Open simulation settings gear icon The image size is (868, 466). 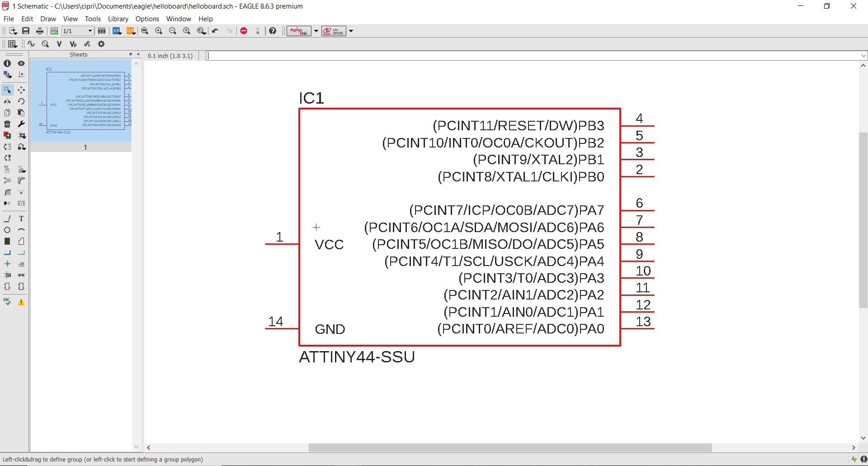click(x=101, y=44)
